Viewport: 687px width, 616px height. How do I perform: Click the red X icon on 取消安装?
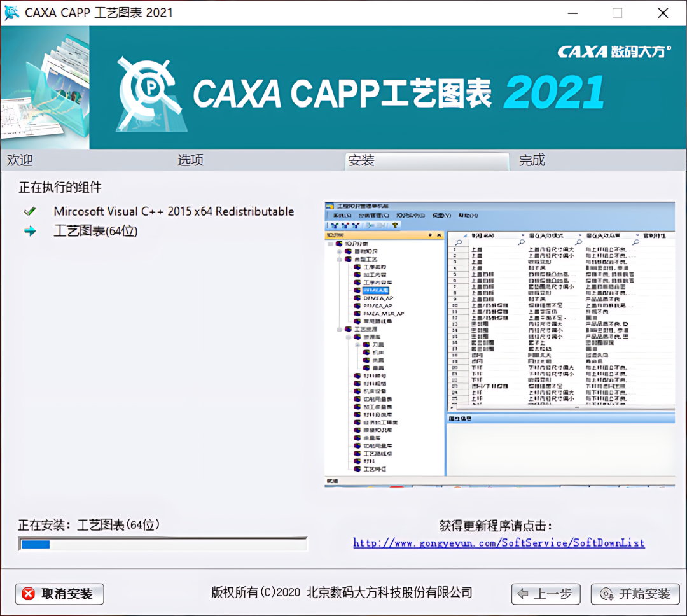pos(29,594)
